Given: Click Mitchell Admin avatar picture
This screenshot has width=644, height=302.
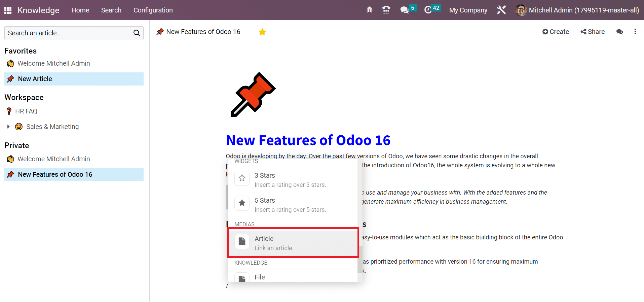Looking at the screenshot, I should tap(521, 10).
